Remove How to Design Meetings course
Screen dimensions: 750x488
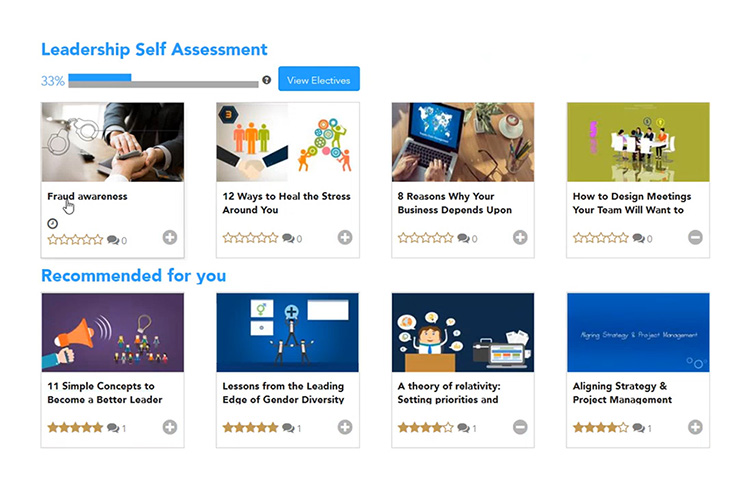(x=695, y=237)
